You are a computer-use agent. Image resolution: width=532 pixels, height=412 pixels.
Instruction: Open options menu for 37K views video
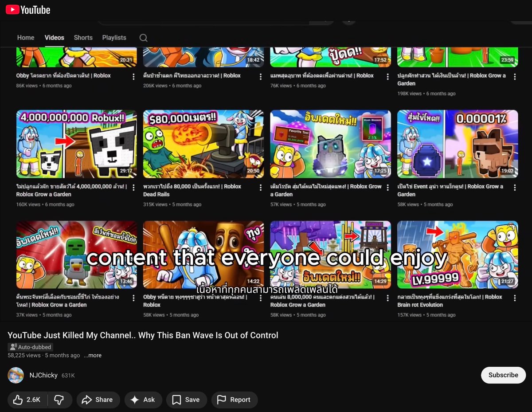(133, 298)
